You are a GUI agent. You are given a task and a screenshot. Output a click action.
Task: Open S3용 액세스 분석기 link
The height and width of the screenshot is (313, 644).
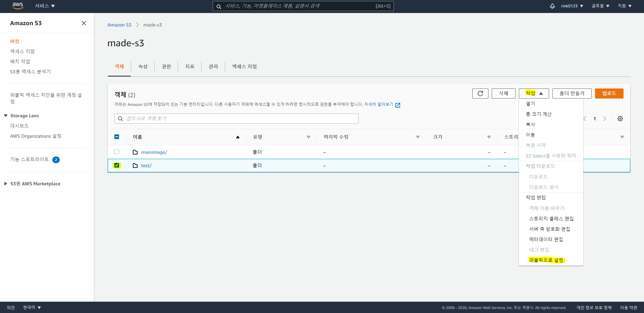(31, 71)
